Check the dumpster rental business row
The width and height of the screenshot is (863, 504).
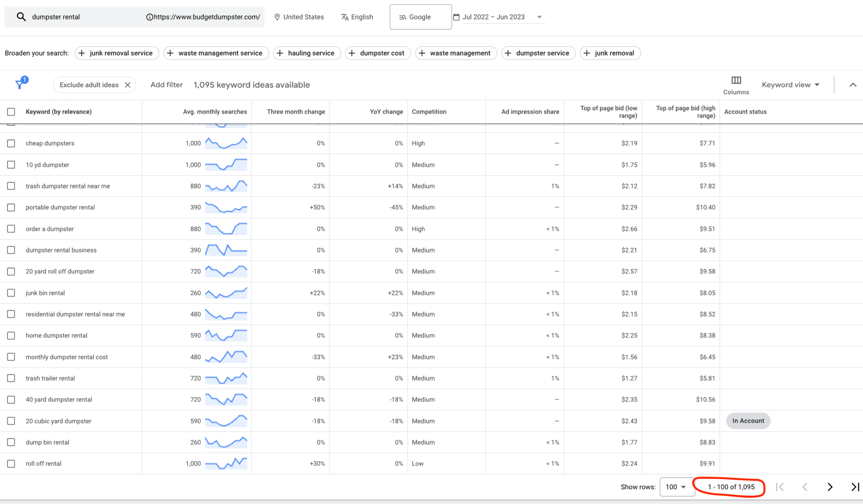11,250
